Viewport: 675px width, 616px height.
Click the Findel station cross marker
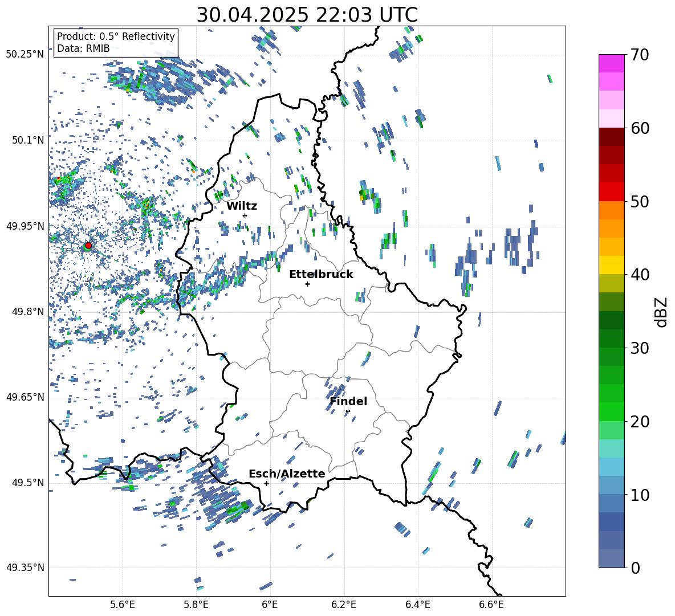coord(348,411)
